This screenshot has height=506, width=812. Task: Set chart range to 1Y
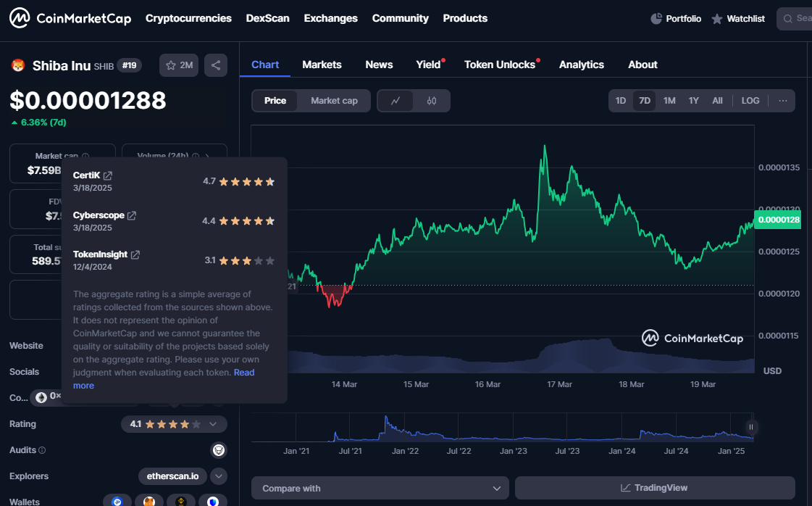(x=694, y=101)
